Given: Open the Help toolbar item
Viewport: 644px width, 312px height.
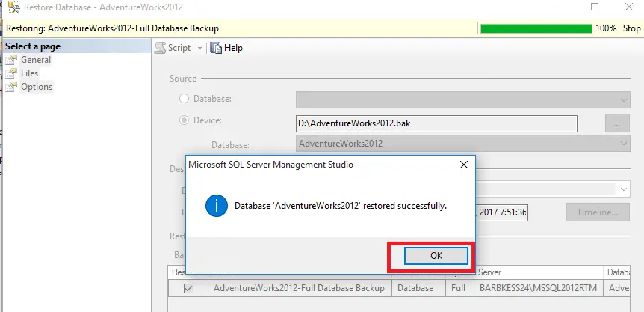Looking at the screenshot, I should [x=227, y=48].
